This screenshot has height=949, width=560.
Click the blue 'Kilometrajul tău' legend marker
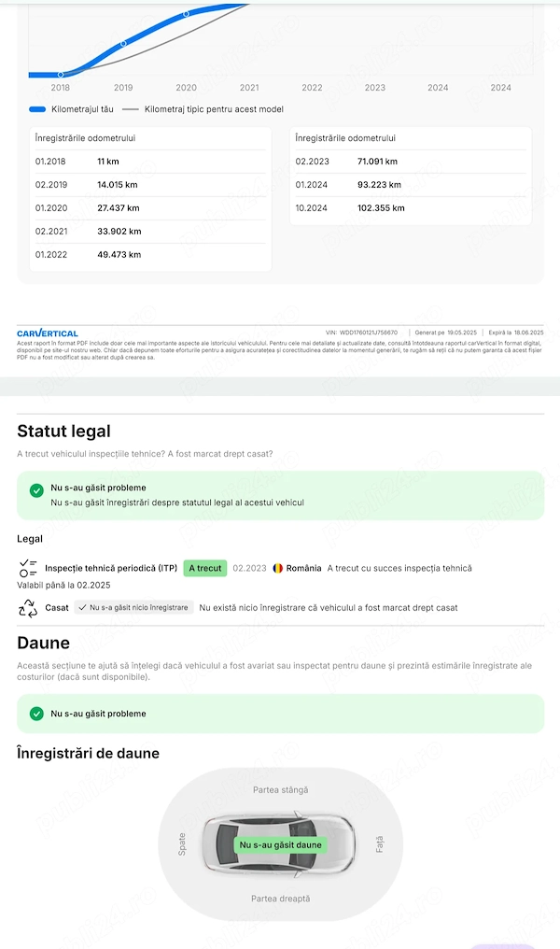37,109
